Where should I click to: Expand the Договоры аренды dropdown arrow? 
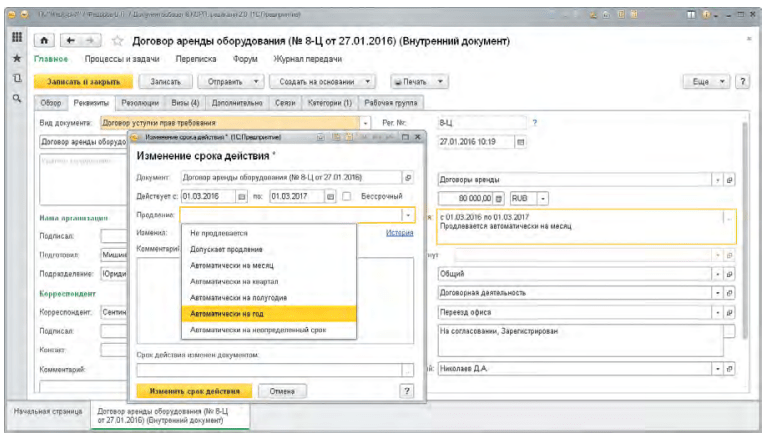(x=718, y=180)
